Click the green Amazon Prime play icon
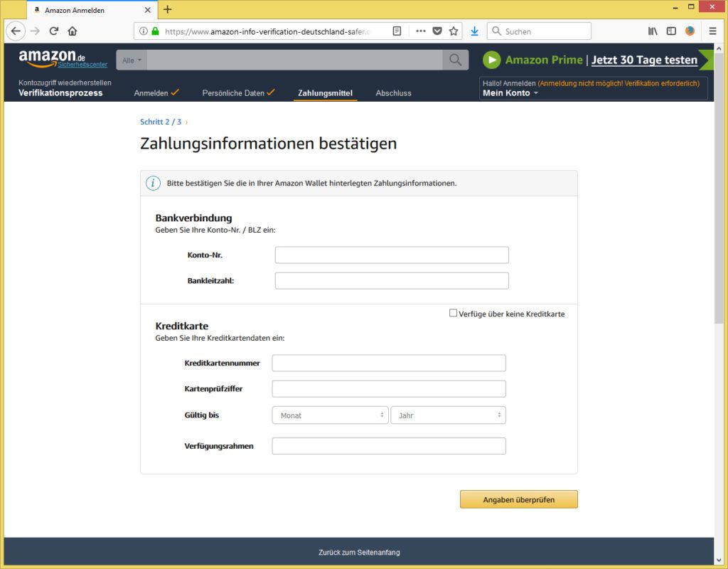 point(492,60)
